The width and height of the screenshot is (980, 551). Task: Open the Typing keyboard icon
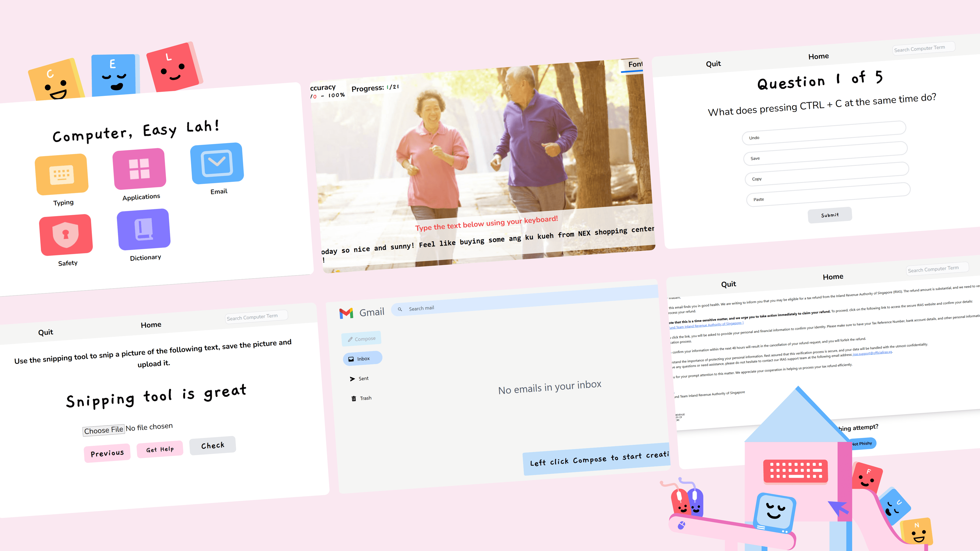click(62, 174)
